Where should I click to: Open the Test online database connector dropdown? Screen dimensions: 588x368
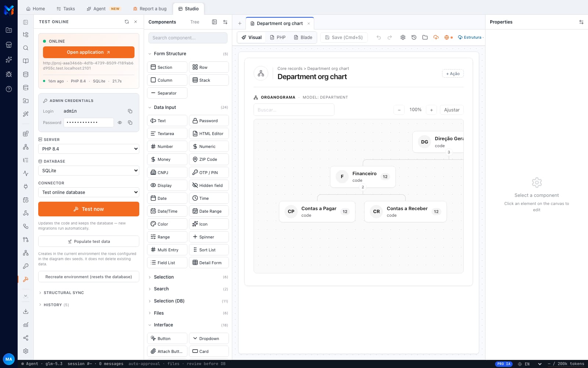pos(89,192)
